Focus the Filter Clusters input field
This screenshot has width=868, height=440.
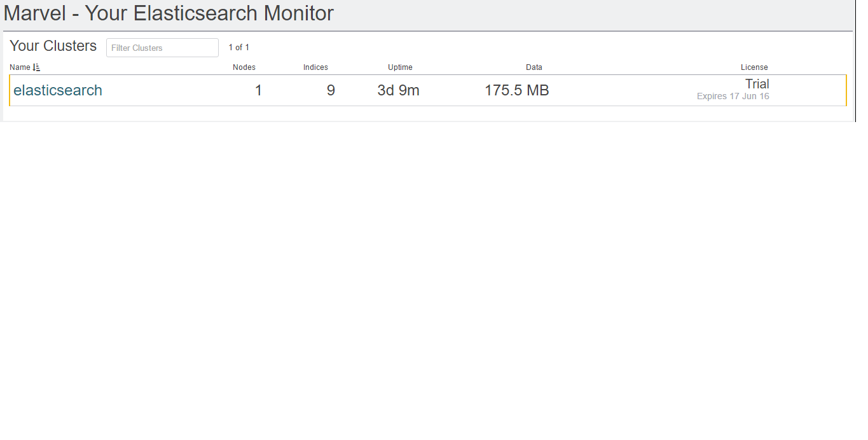[x=162, y=48]
